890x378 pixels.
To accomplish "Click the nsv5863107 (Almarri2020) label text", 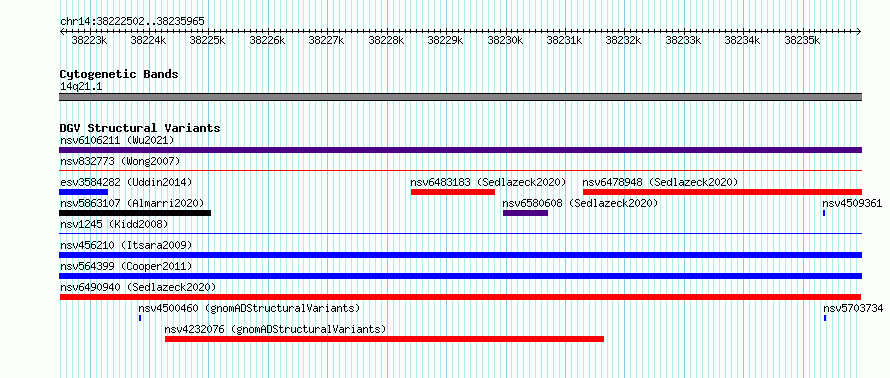I will (132, 203).
